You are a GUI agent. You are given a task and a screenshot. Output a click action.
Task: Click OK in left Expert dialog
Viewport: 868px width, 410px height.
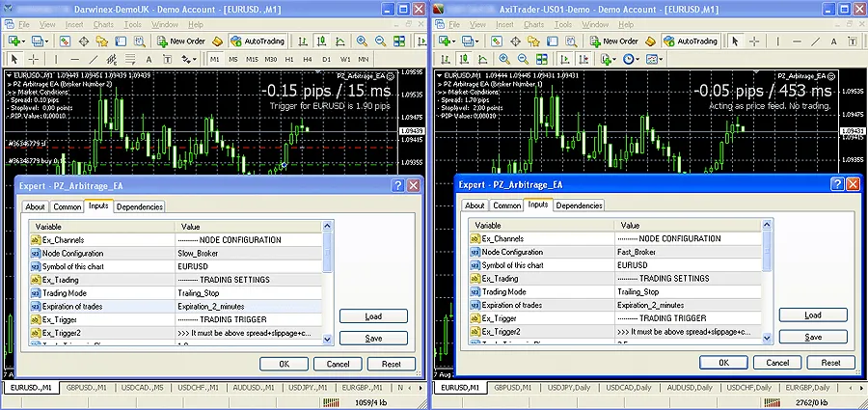pos(284,364)
